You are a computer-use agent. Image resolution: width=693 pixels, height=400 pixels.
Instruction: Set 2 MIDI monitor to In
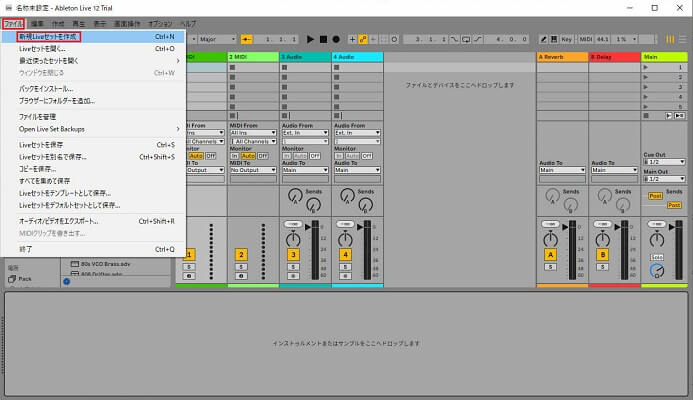click(235, 156)
